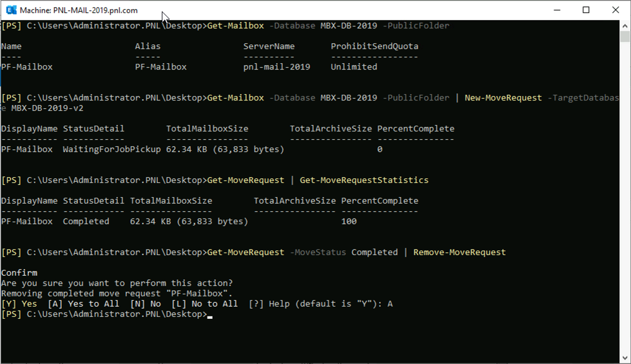Viewport: 631px width, 364px height.
Task: Close the PNL-MAIL-2019 shell window
Action: click(x=616, y=10)
